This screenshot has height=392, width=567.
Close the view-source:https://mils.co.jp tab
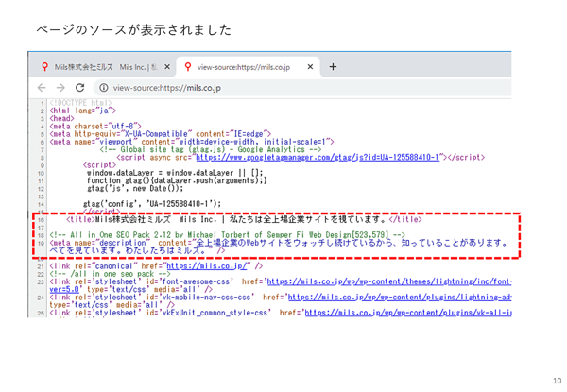point(310,67)
